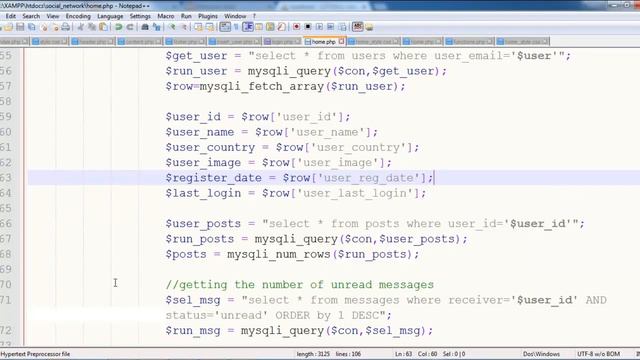
Task: Open the Search menu
Action: 31,16
